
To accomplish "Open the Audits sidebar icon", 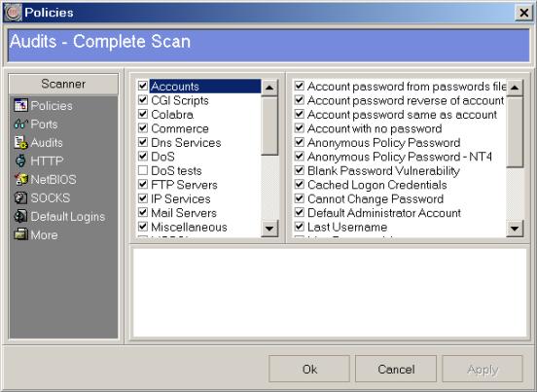I will tap(20, 142).
